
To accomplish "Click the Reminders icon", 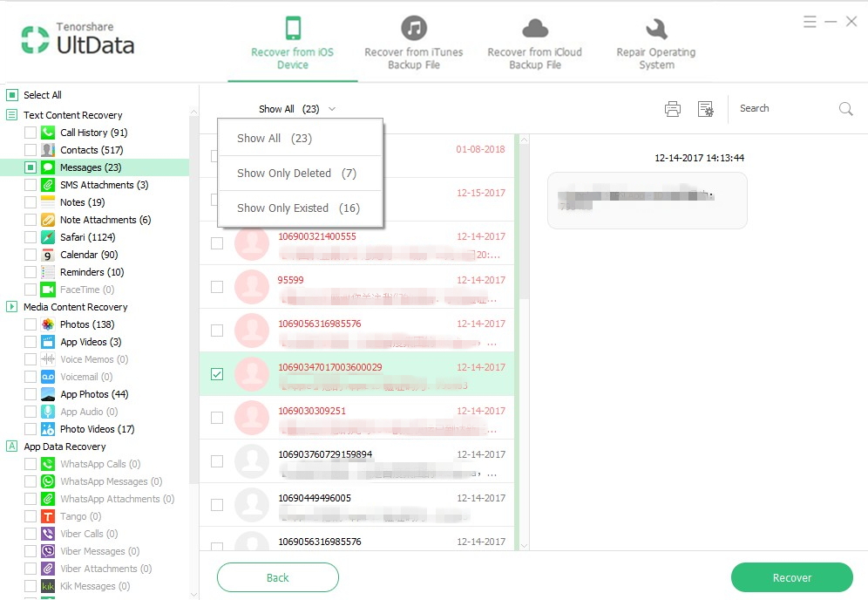I will [x=48, y=272].
